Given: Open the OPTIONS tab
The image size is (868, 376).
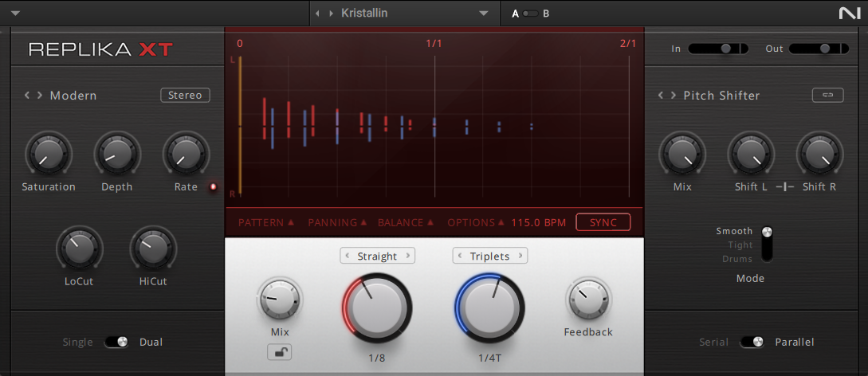Looking at the screenshot, I should click(x=476, y=222).
